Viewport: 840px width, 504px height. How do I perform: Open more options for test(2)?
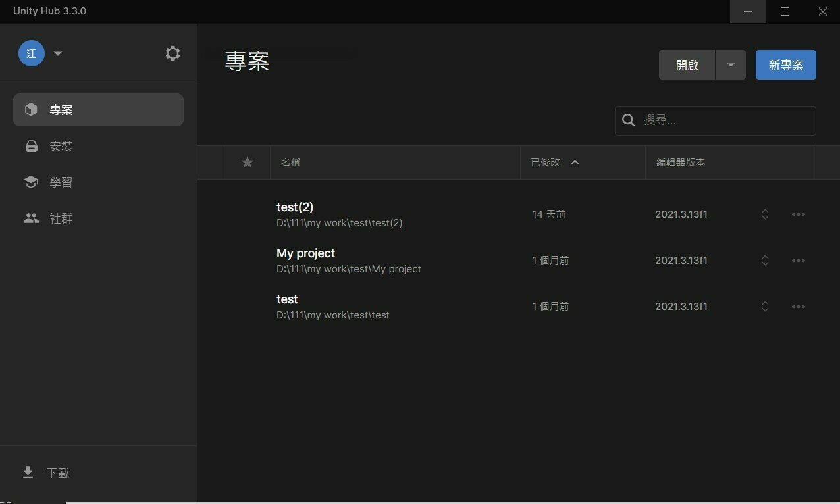(799, 214)
